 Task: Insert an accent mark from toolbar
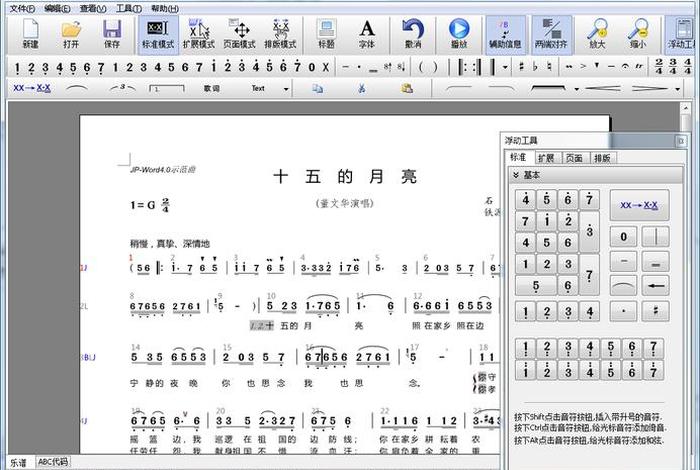pos(583,67)
